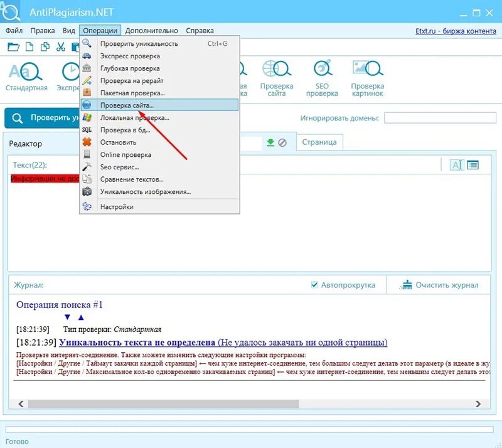Click the scissors cut icon
The image size is (502, 448).
click(60, 47)
